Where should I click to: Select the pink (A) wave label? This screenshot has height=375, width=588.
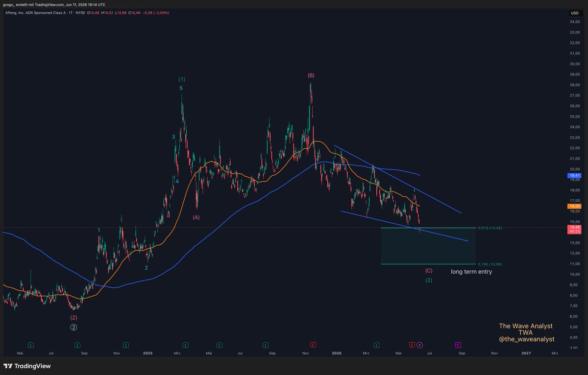pyautogui.click(x=196, y=217)
